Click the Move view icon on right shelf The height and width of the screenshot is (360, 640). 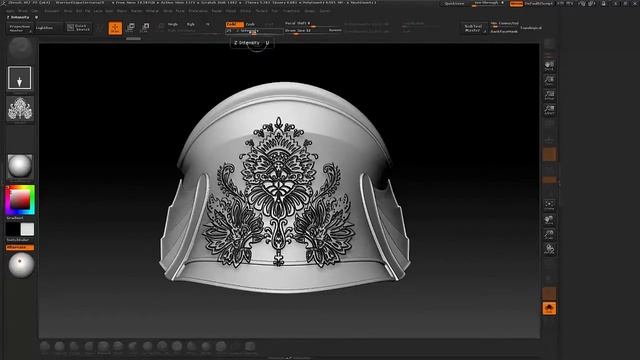point(549,220)
